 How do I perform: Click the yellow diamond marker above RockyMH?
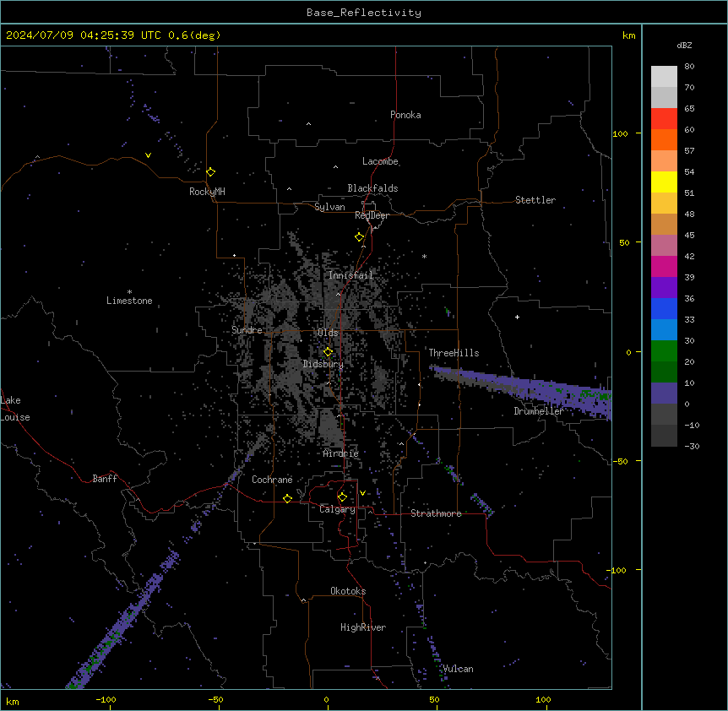(x=211, y=172)
